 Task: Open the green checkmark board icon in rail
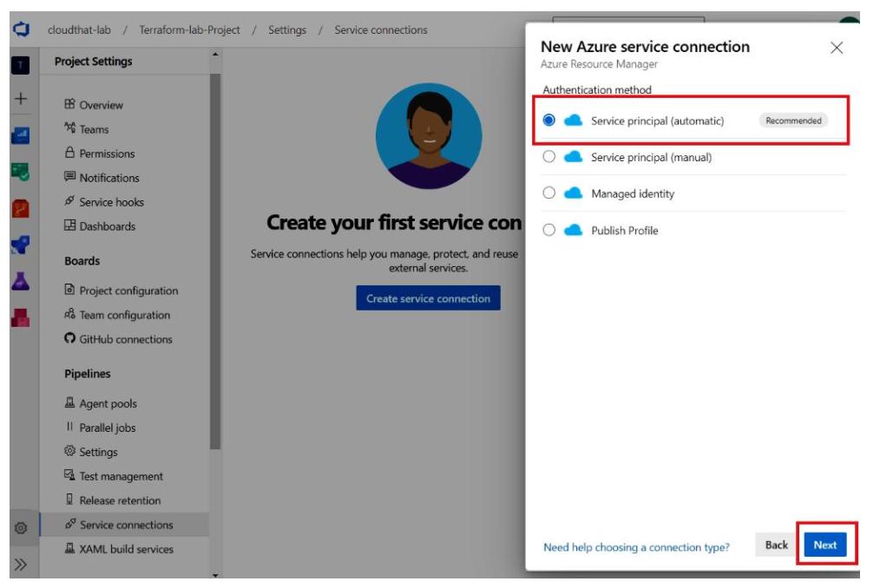point(21,172)
